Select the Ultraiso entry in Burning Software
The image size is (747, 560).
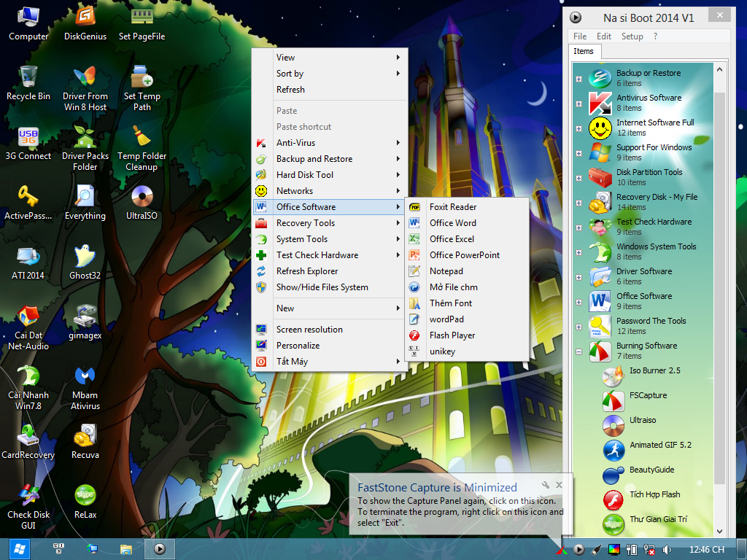643,420
